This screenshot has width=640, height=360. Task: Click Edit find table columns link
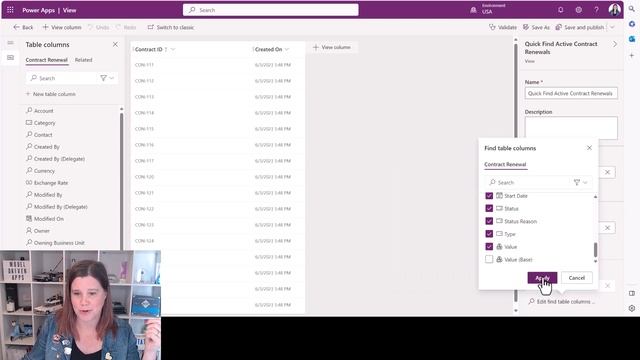[x=562, y=302]
